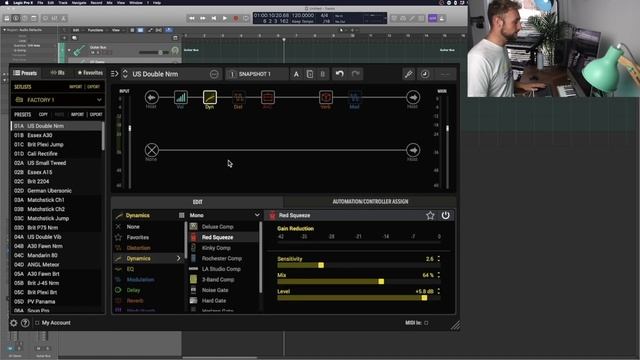Click the Level slider

tap(359, 298)
